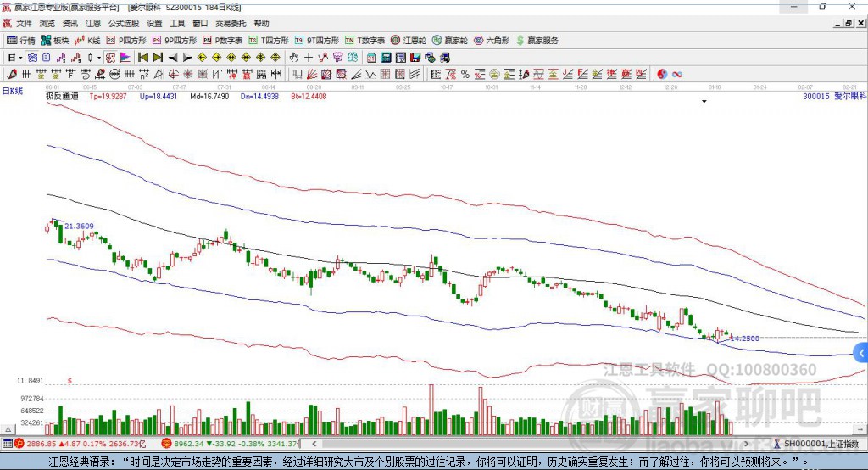Jump to first bar icon

click(142, 58)
